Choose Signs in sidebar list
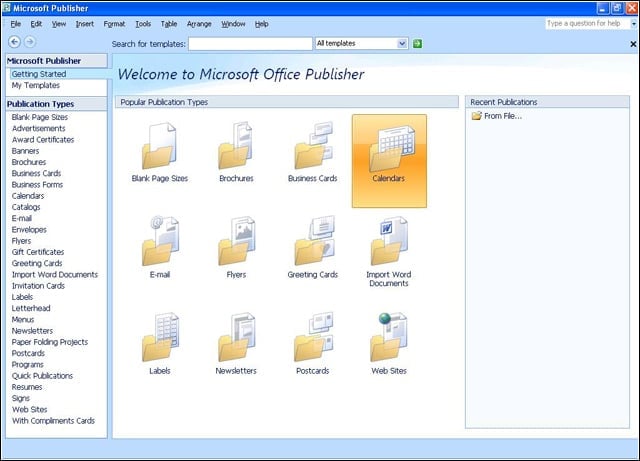 click(x=20, y=398)
